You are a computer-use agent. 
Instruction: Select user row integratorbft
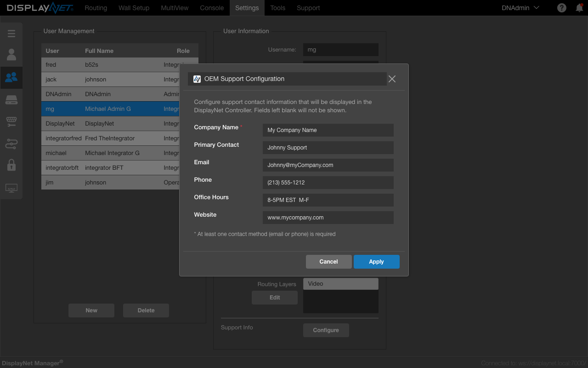point(110,168)
